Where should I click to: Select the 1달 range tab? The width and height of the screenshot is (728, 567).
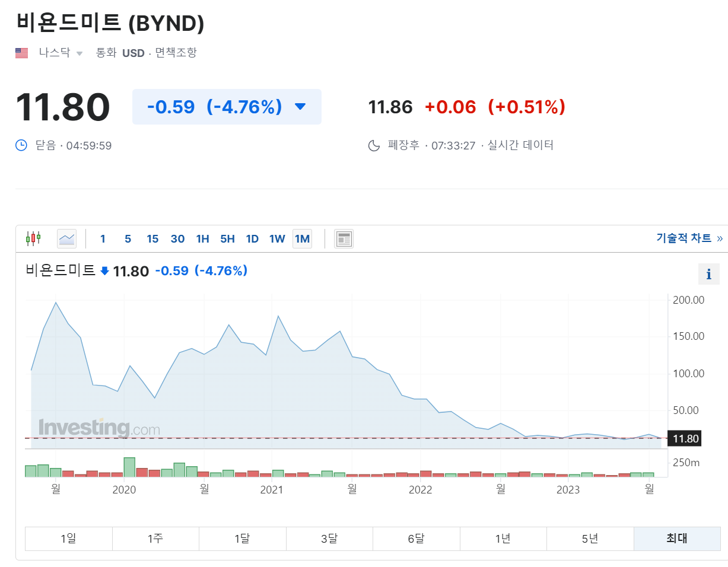pos(242,539)
